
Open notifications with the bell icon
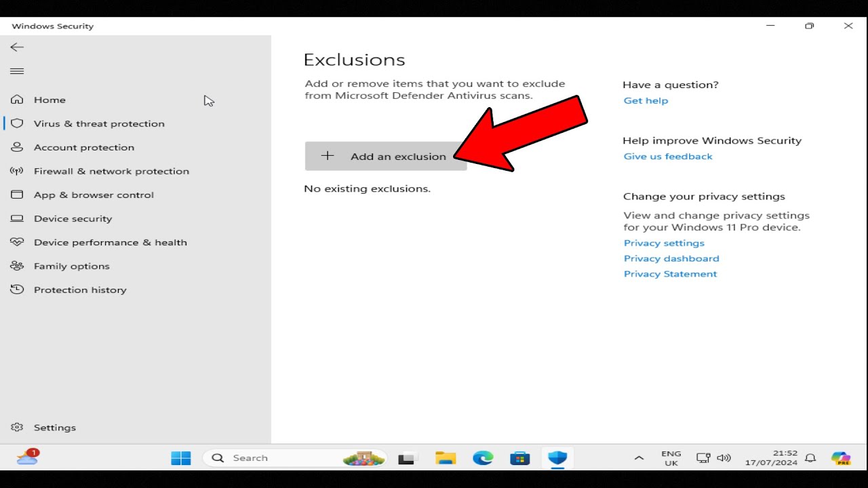click(810, 458)
